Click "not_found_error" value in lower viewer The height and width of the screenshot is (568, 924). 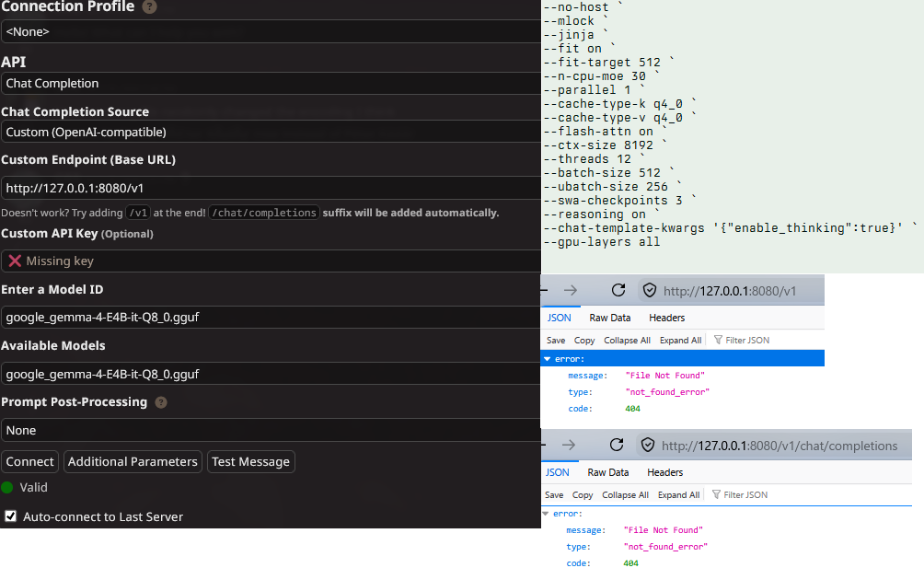pyautogui.click(x=665, y=547)
